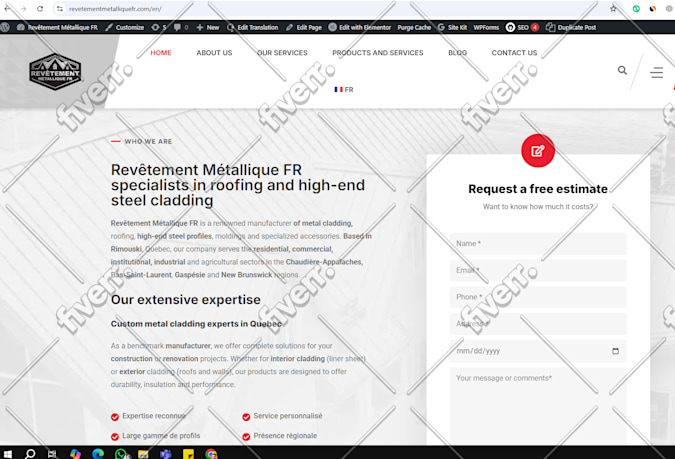Open the CONTACT US nav item

point(514,53)
